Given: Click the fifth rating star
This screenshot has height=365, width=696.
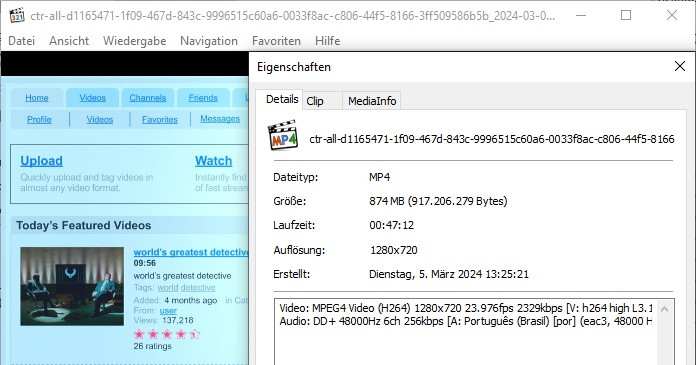Looking at the screenshot, I should (195, 334).
